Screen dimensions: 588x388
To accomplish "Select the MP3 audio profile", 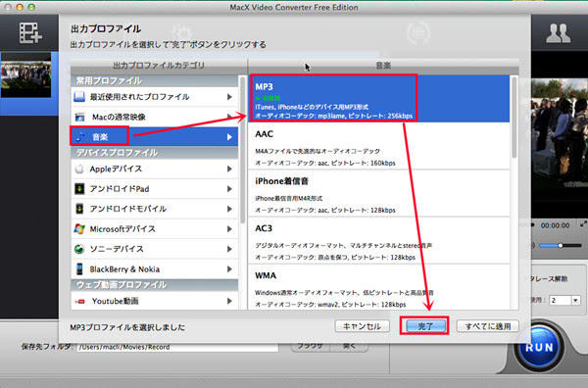I will (x=378, y=99).
